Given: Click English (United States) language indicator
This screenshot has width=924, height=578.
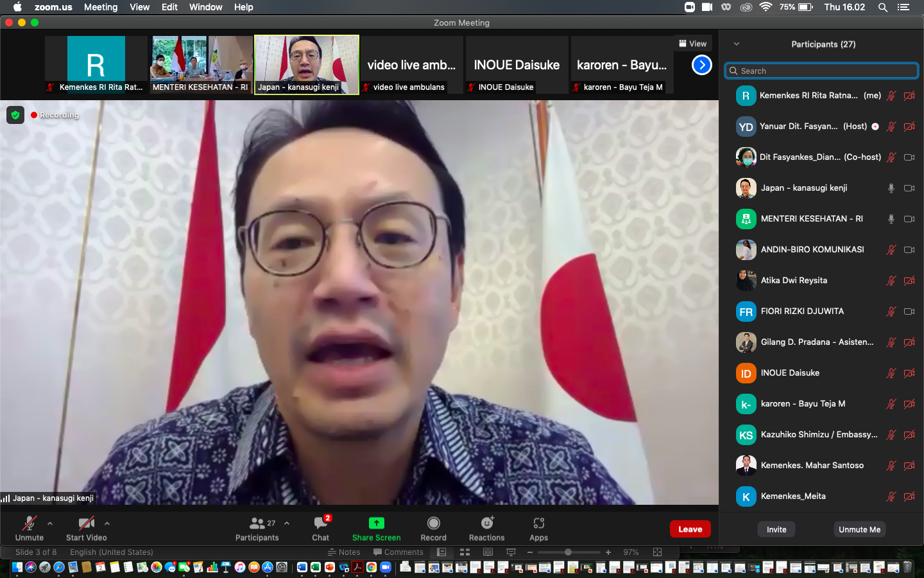Looking at the screenshot, I should coord(112,552).
